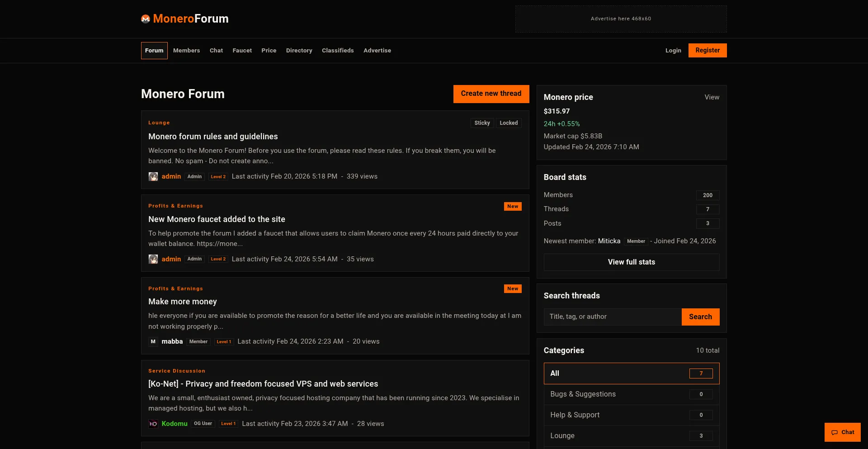
Task: Open admin avatar on forum rules thread
Action: (153, 176)
